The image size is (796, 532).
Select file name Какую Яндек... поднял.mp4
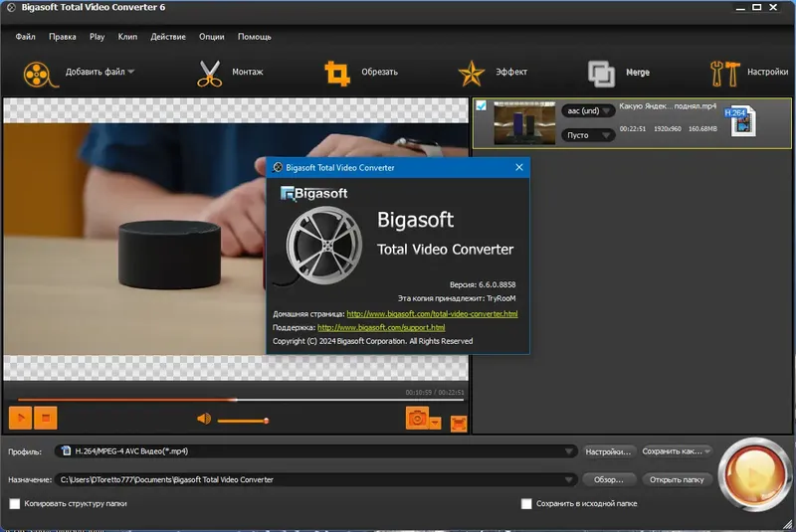pyautogui.click(x=668, y=106)
